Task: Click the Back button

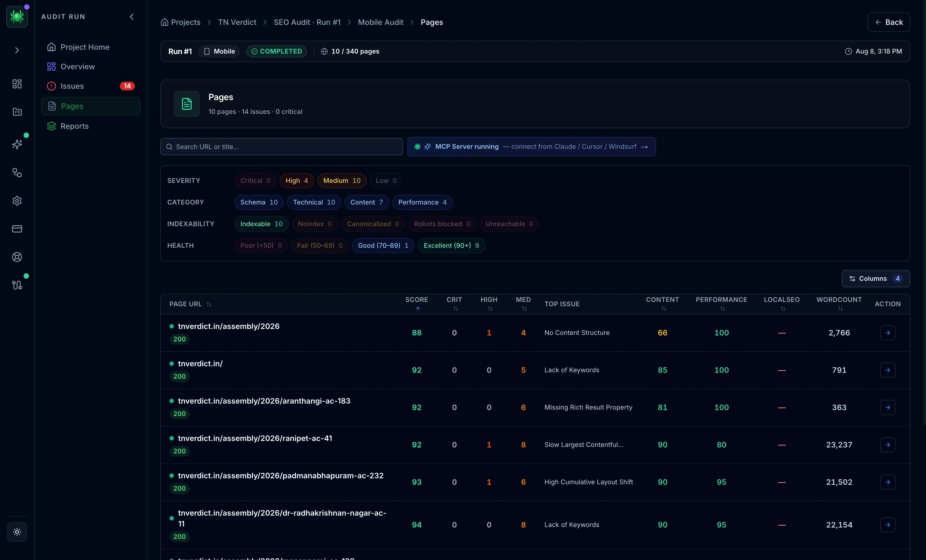Action: pyautogui.click(x=888, y=22)
